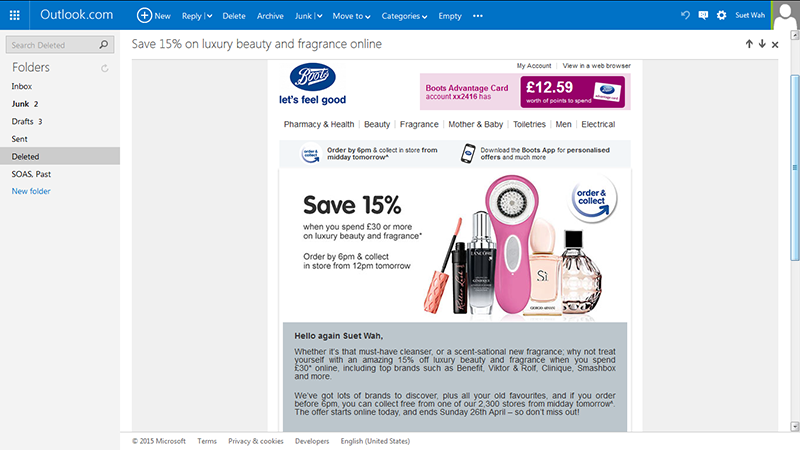Click Archive in the toolbar
This screenshot has width=800, height=450.
pyautogui.click(x=270, y=16)
